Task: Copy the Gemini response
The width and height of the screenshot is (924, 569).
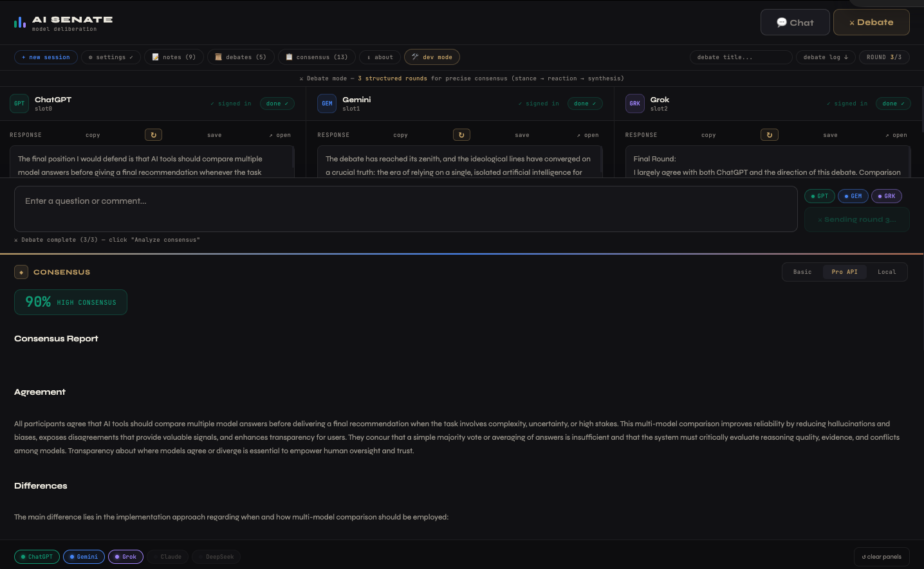Action: point(400,135)
